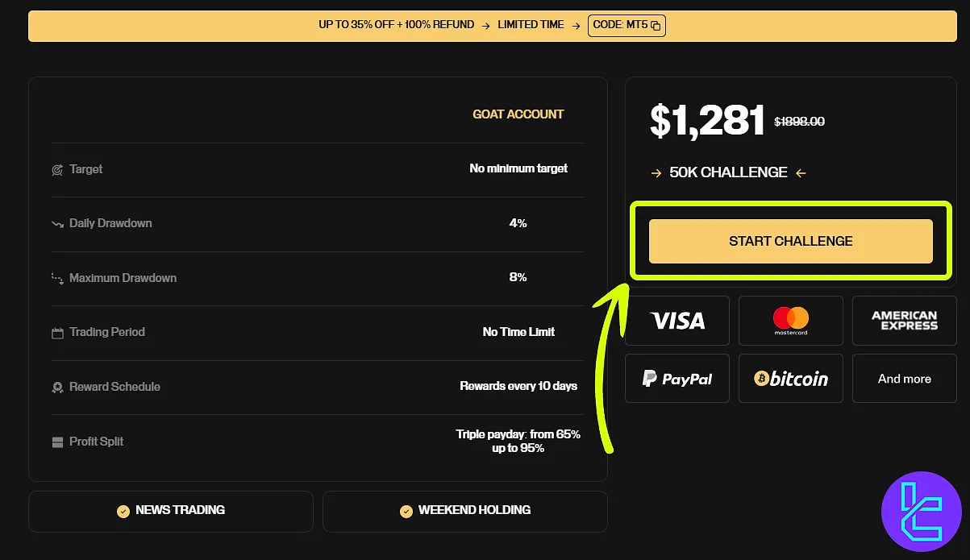Screen dimensions: 970x560
Task: Select Visa payment option
Action: pos(677,321)
